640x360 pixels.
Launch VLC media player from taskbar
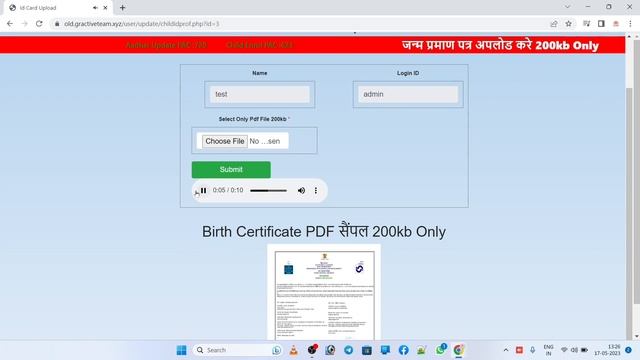[293, 350]
